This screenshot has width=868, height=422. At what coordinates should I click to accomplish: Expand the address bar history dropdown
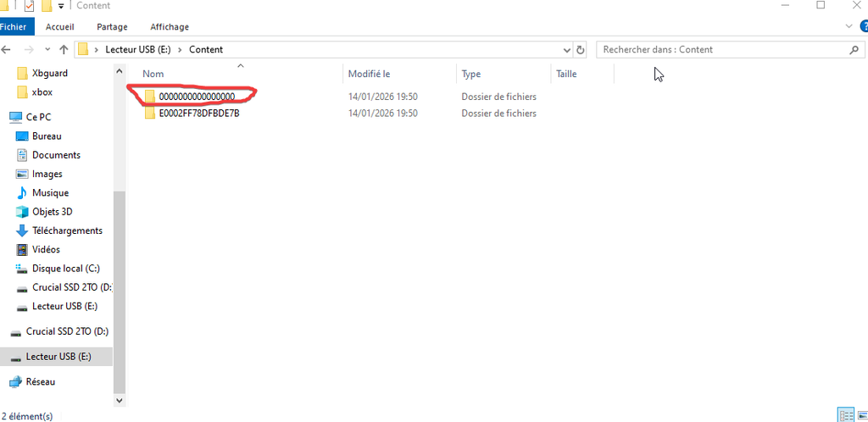pyautogui.click(x=567, y=50)
